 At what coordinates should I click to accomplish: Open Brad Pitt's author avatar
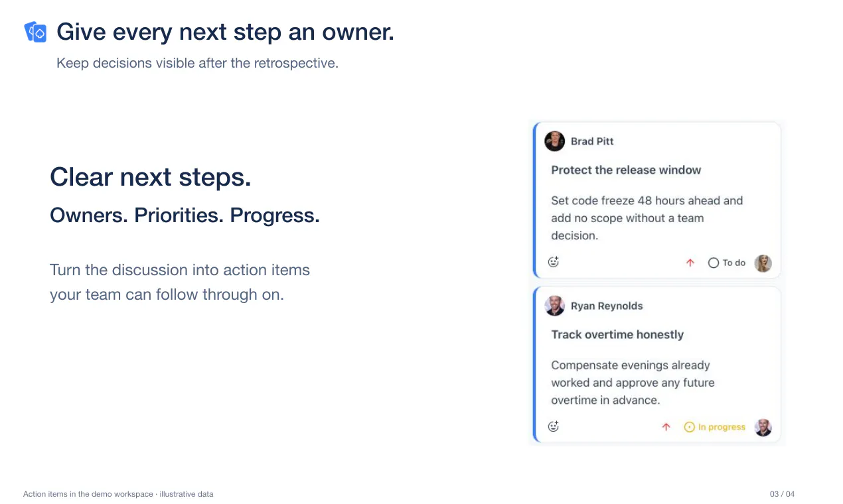pos(554,141)
